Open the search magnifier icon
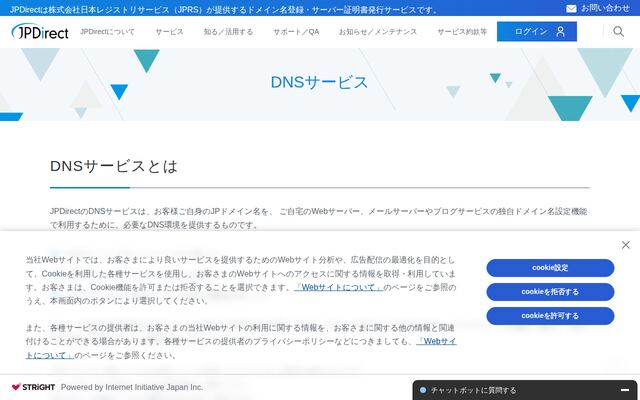Image resolution: width=640 pixels, height=400 pixels. click(618, 31)
